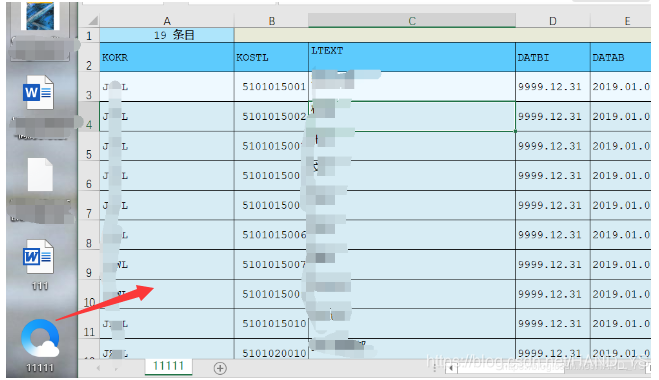This screenshot has width=659, height=380.
Task: Select column E header
Action: (x=621, y=21)
